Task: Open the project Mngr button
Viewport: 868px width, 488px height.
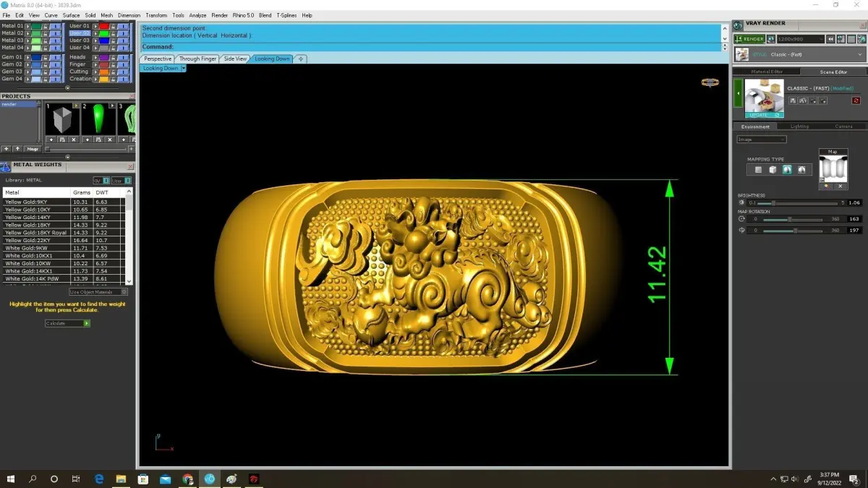Action: click(x=33, y=149)
